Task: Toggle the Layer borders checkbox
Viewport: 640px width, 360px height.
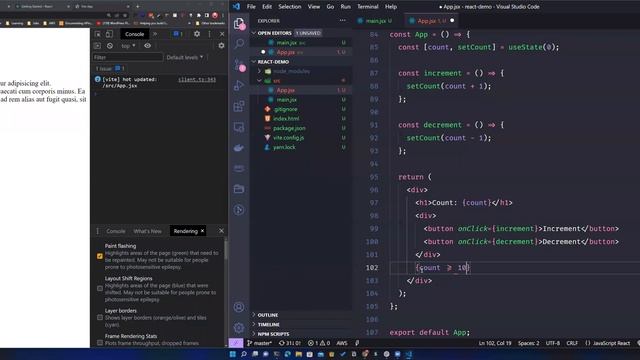Action: (x=100, y=317)
